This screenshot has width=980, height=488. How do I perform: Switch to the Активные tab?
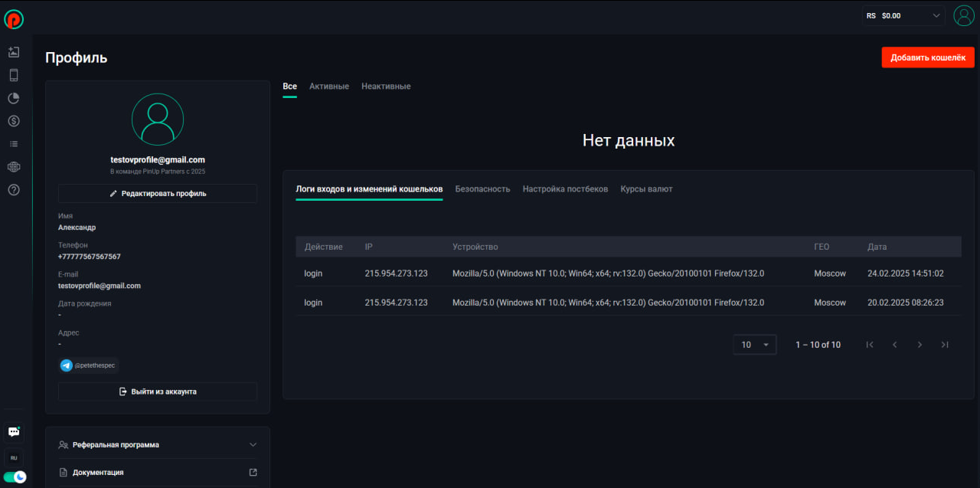[x=329, y=87]
